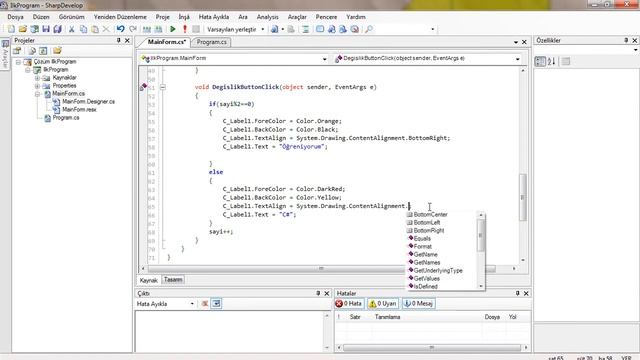The height and width of the screenshot is (360, 640).
Task: Click categorized view icon in Özellikler panel
Action: click(540, 62)
